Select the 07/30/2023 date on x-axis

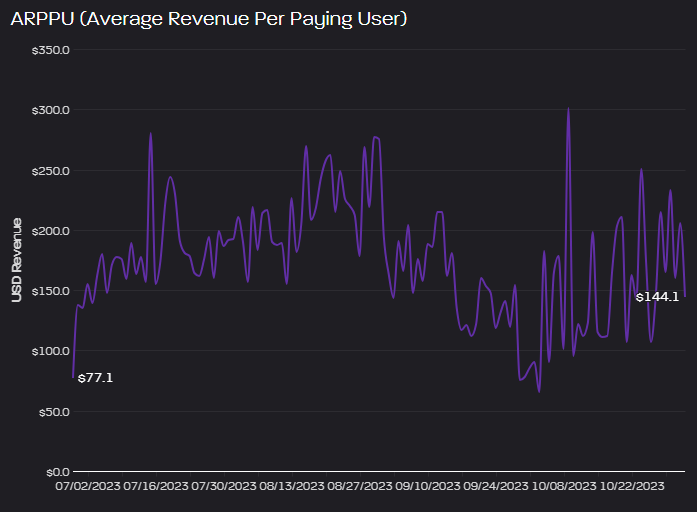pos(223,487)
